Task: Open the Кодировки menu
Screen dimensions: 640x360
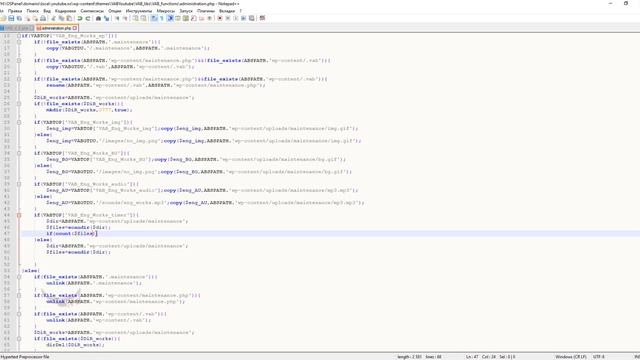Action: [x=65, y=11]
